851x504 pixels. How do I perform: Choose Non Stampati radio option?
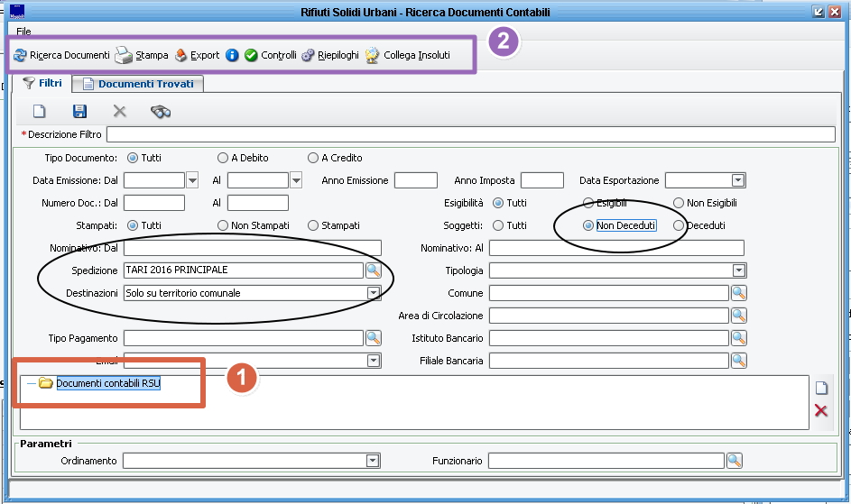coord(223,225)
